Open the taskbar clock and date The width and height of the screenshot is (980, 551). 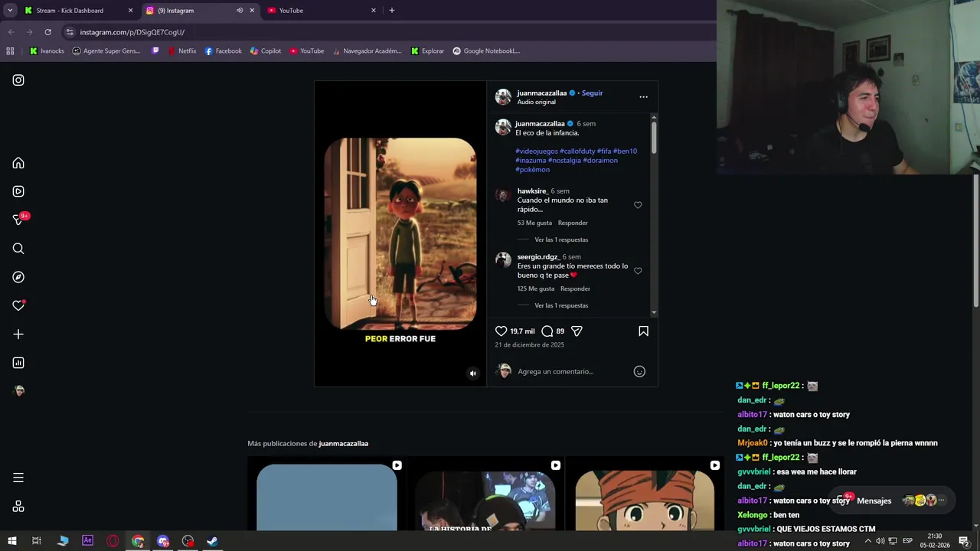[935, 541]
